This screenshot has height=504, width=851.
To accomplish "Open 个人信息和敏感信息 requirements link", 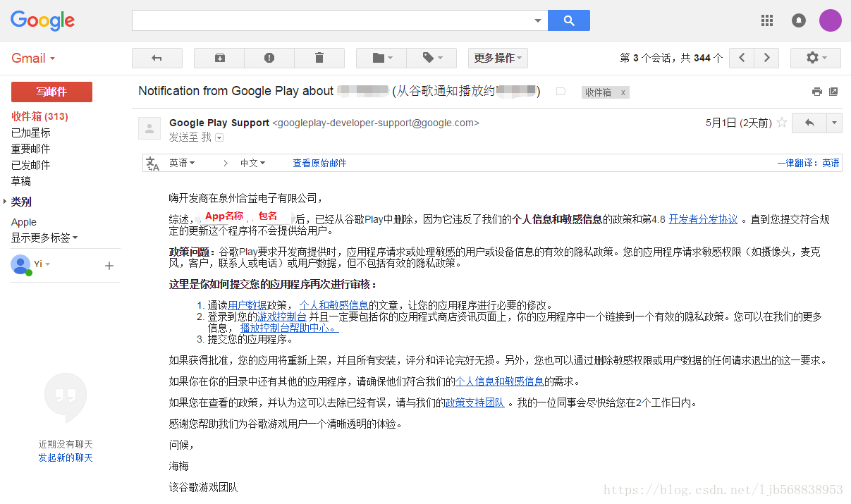I will [x=499, y=381].
